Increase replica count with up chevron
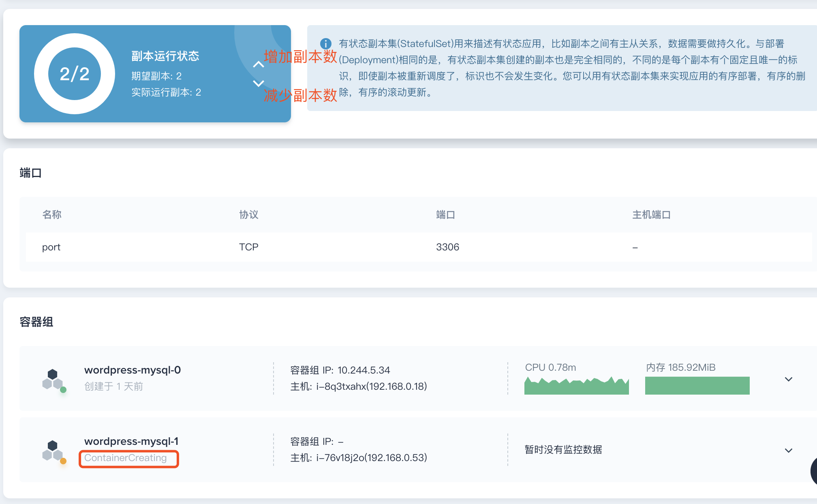The height and width of the screenshot is (504, 817). pos(259,64)
